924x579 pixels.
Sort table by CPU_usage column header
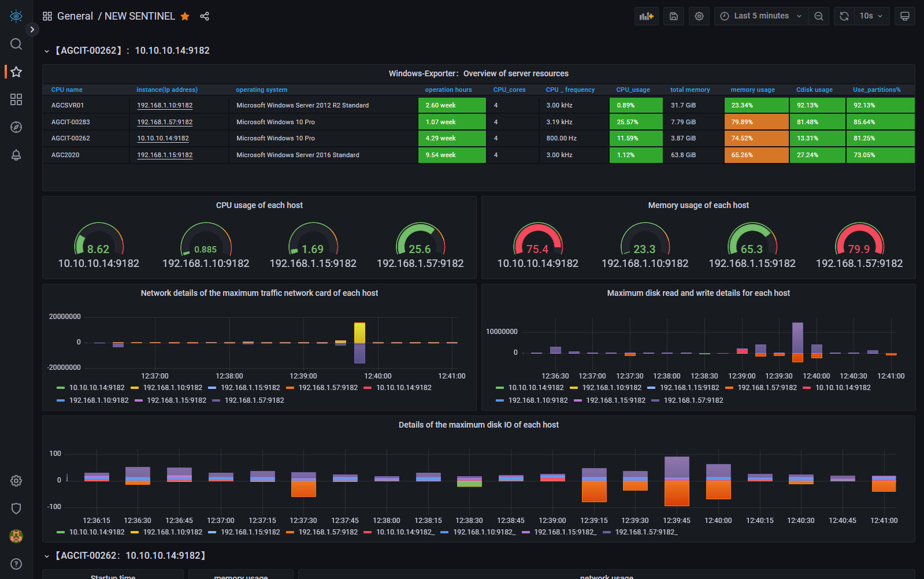[x=633, y=90]
